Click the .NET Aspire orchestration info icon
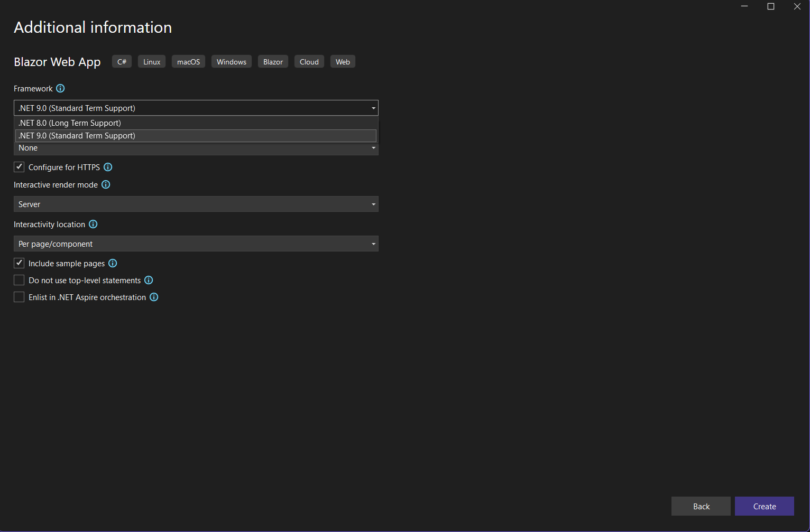The image size is (810, 532). pyautogui.click(x=154, y=297)
